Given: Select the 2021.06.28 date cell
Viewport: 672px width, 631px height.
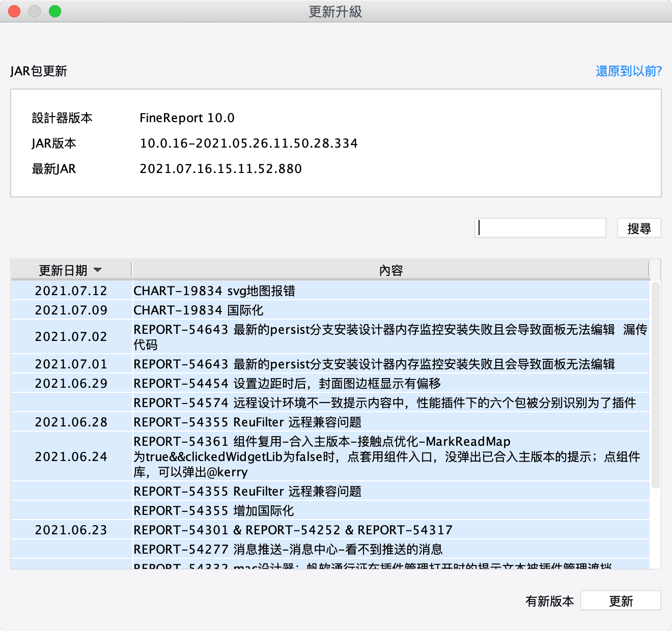Looking at the screenshot, I should click(71, 422).
